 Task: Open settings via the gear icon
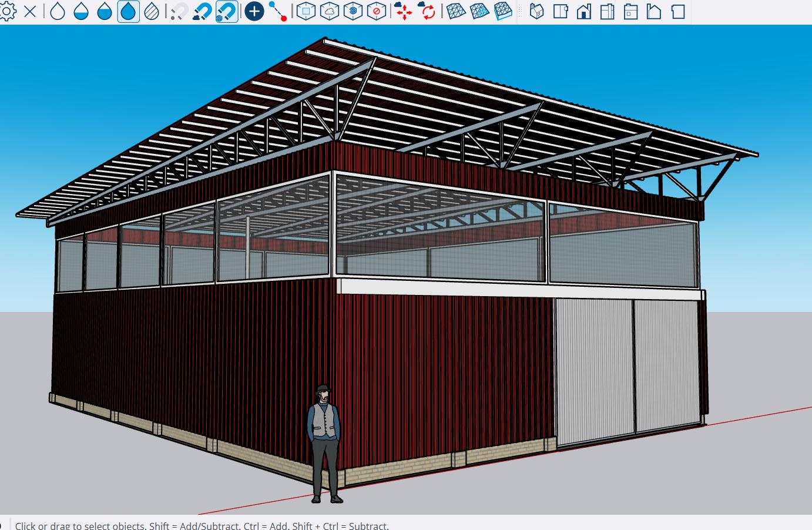[x=7, y=11]
